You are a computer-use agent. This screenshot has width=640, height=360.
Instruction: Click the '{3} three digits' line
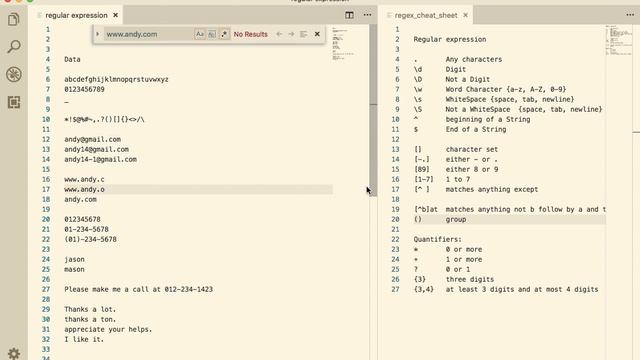[454, 279]
